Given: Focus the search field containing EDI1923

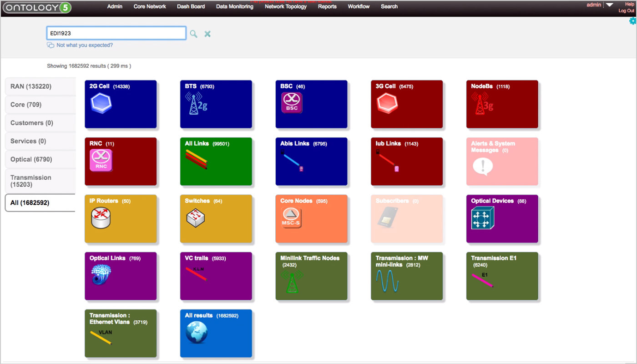Looking at the screenshot, I should click(116, 33).
